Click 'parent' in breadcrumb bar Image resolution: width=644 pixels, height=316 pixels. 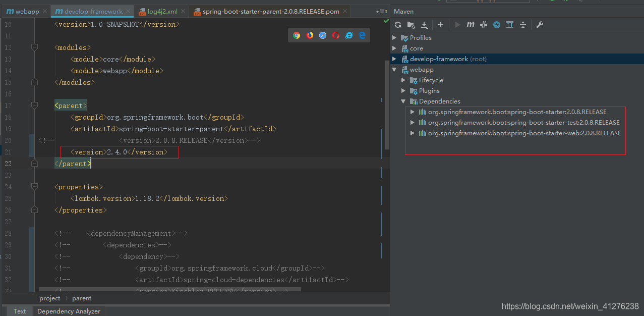(x=82, y=298)
